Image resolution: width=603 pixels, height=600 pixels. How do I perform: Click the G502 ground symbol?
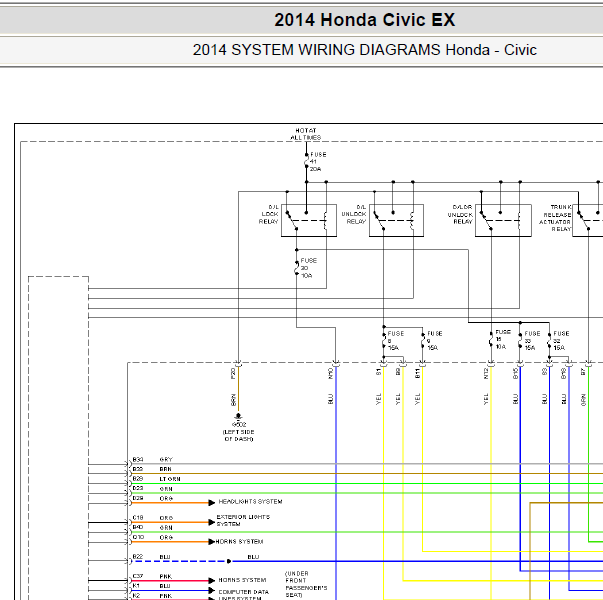[x=238, y=417]
